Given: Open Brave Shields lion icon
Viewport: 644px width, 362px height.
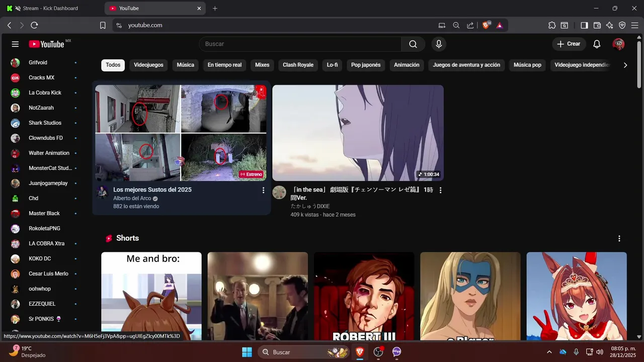Looking at the screenshot, I should (486, 25).
